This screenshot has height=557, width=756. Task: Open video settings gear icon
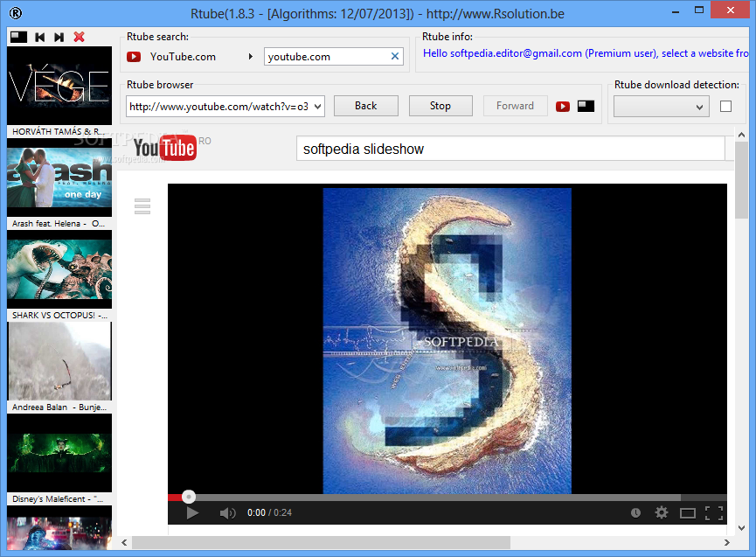(x=662, y=512)
